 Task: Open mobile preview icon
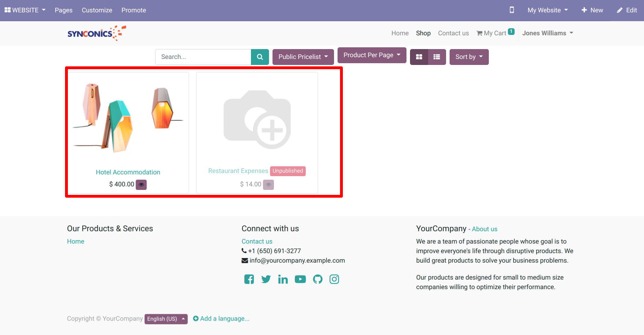(511, 10)
